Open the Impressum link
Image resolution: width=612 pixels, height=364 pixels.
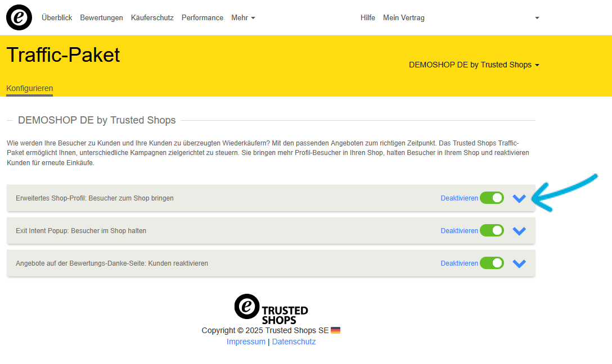click(246, 342)
